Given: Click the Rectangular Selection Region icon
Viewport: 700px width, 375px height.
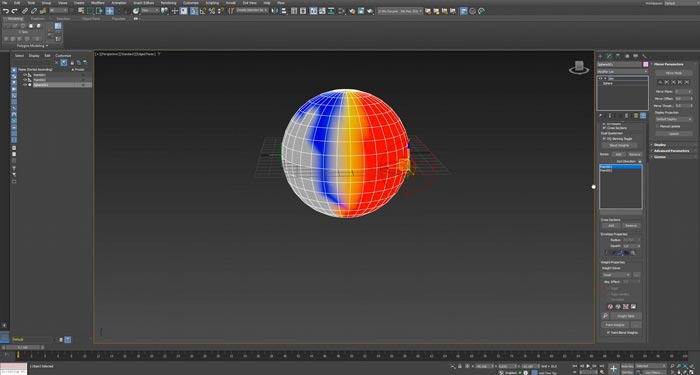Looking at the screenshot, I should [90, 11].
